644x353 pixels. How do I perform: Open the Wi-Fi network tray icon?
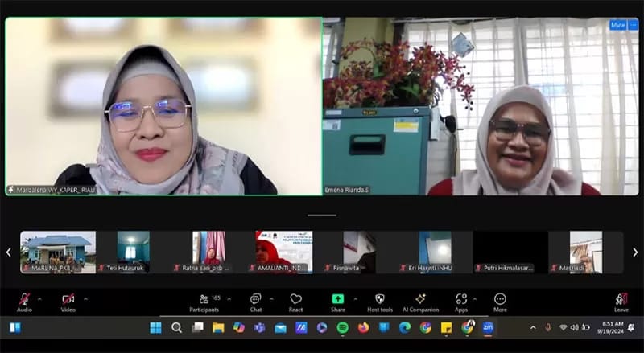click(563, 327)
